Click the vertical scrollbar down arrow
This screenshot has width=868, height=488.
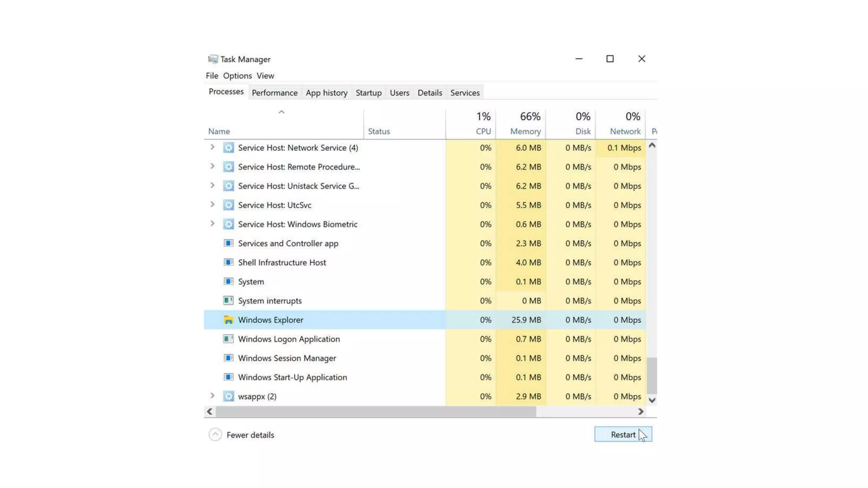coord(652,400)
